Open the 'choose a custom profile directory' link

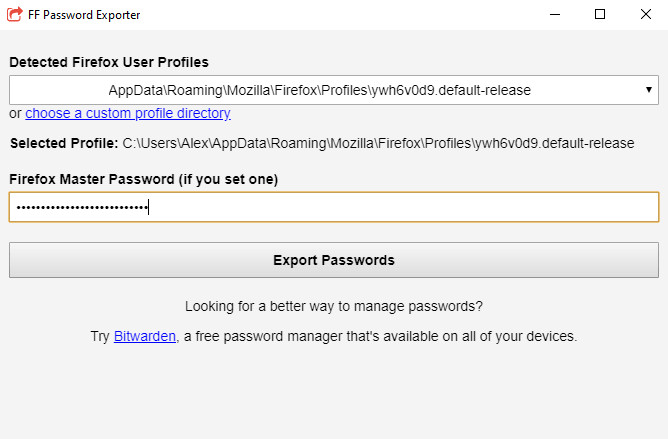click(x=128, y=114)
